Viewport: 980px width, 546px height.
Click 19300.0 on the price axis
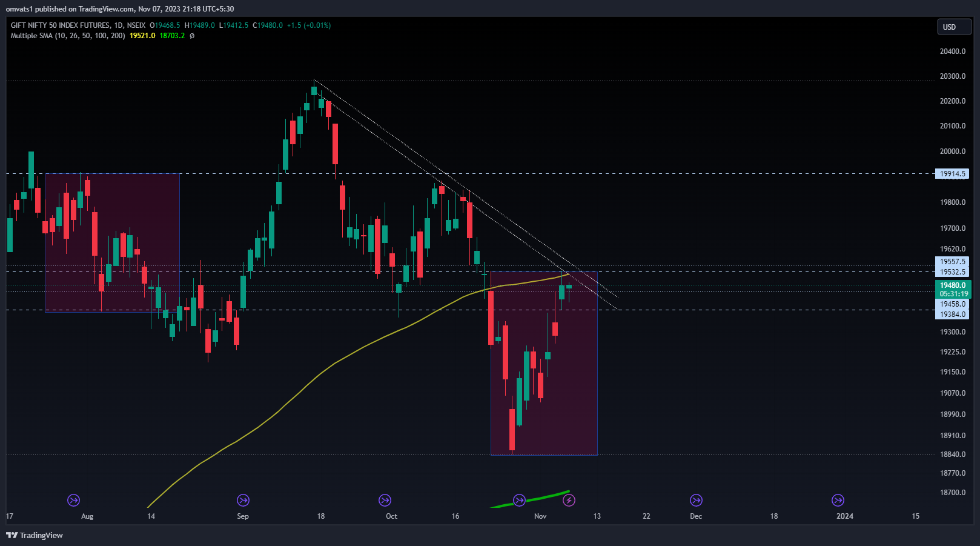[x=953, y=332]
